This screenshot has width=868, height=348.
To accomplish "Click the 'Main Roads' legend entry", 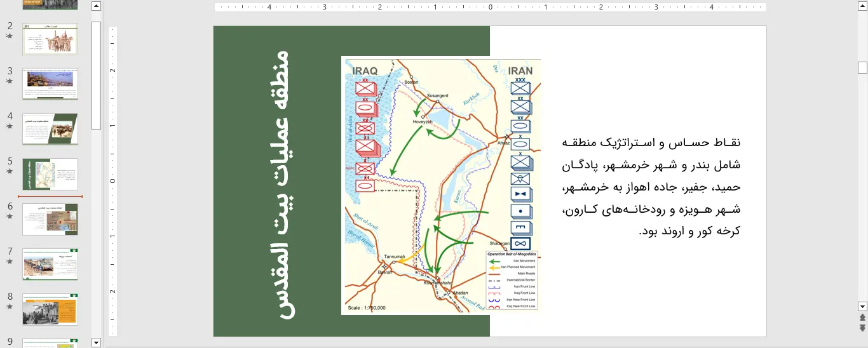I will point(527,274).
